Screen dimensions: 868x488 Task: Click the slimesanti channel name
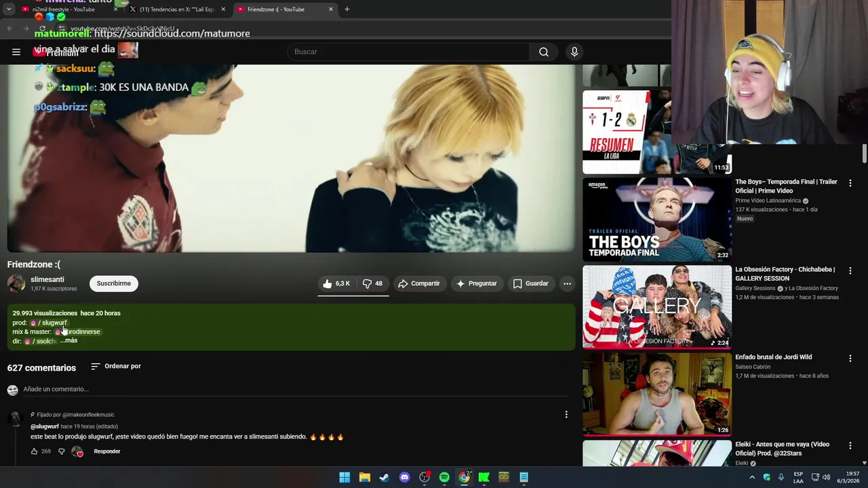[47, 279]
